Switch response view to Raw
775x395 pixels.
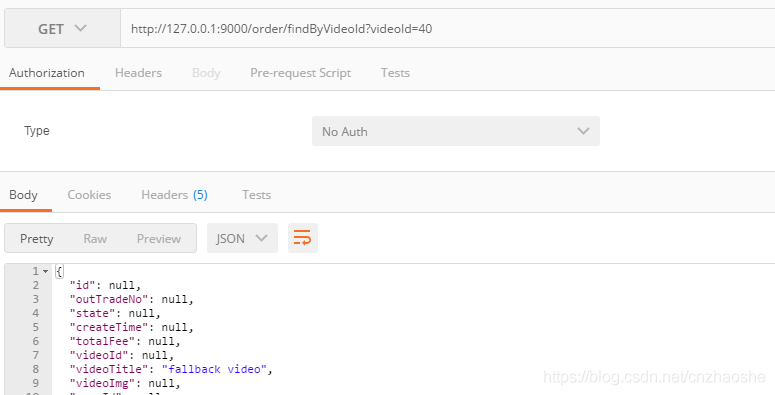coord(95,239)
